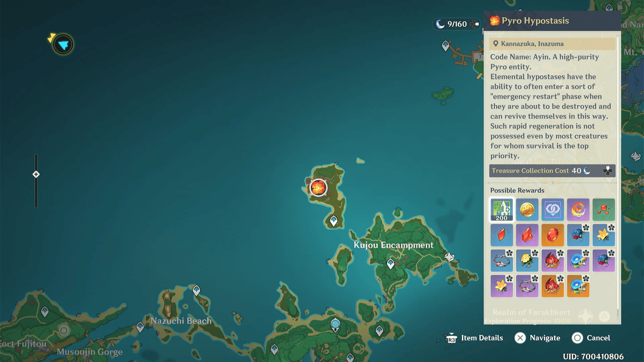Select Agnidus Agate Gemstone on orange tile
The image size is (644, 362).
[x=553, y=235]
